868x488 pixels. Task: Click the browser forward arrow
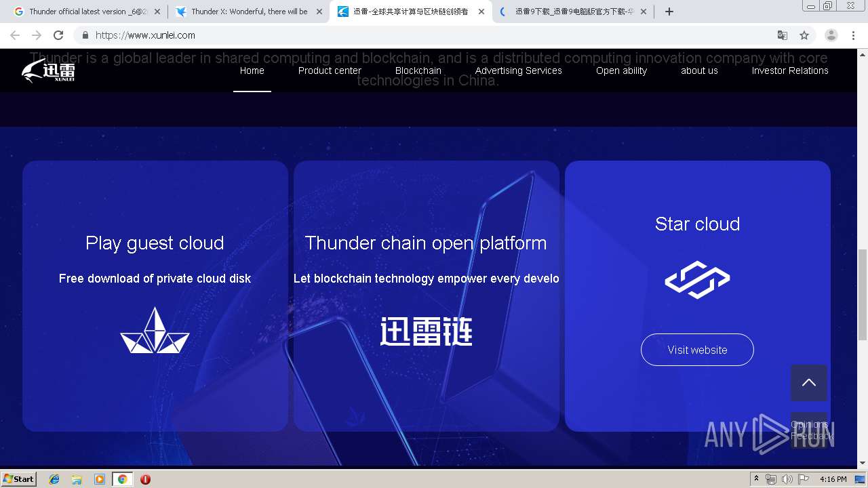37,35
